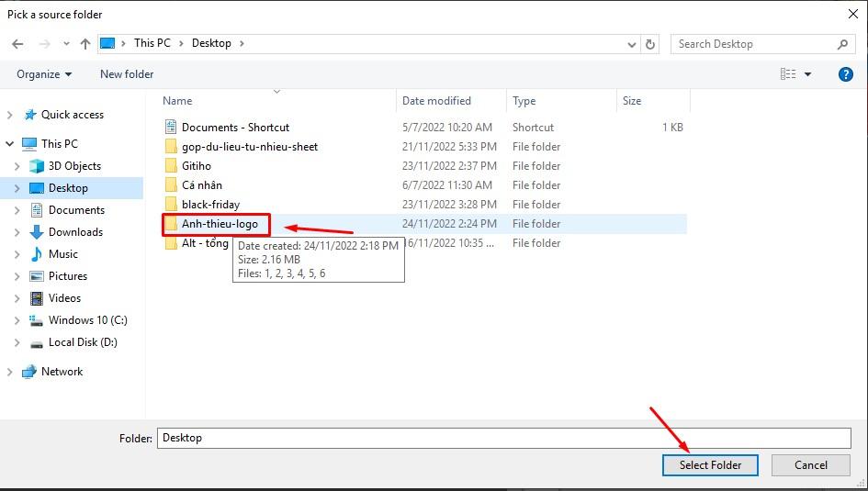Select This PC breadcrumb in address bar
The height and width of the screenshot is (491, 868).
(152, 43)
